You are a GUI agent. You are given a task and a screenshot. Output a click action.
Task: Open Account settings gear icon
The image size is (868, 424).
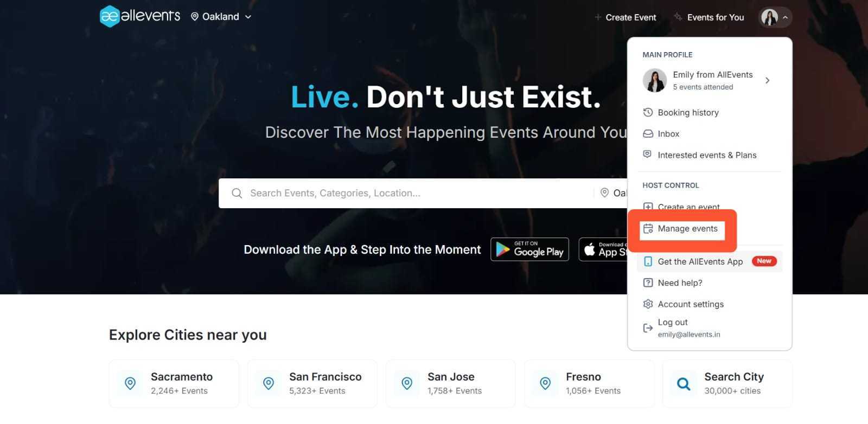coord(648,304)
